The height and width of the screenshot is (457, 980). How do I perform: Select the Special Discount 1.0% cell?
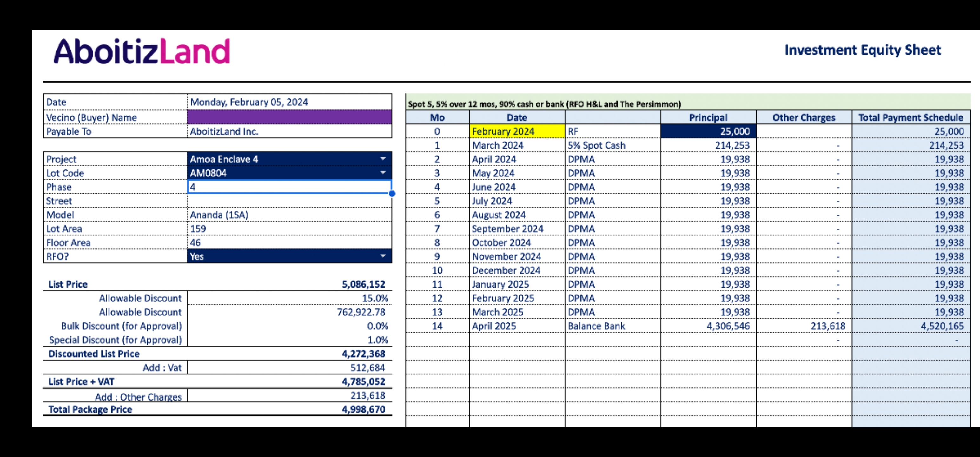point(289,340)
